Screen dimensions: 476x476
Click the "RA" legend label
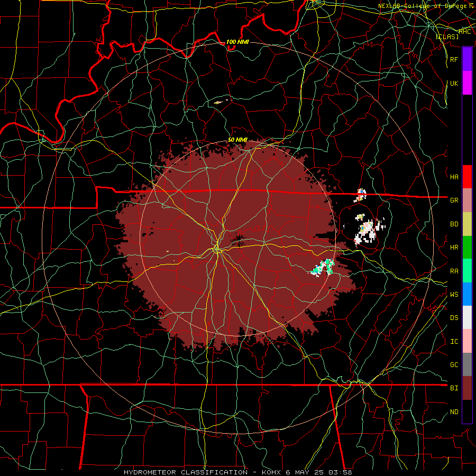[x=454, y=271]
